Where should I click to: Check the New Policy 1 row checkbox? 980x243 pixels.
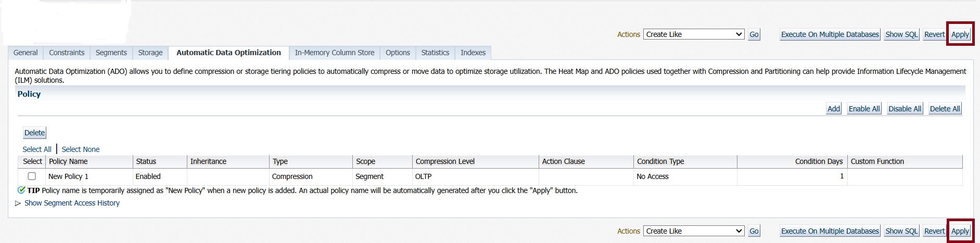(x=32, y=176)
